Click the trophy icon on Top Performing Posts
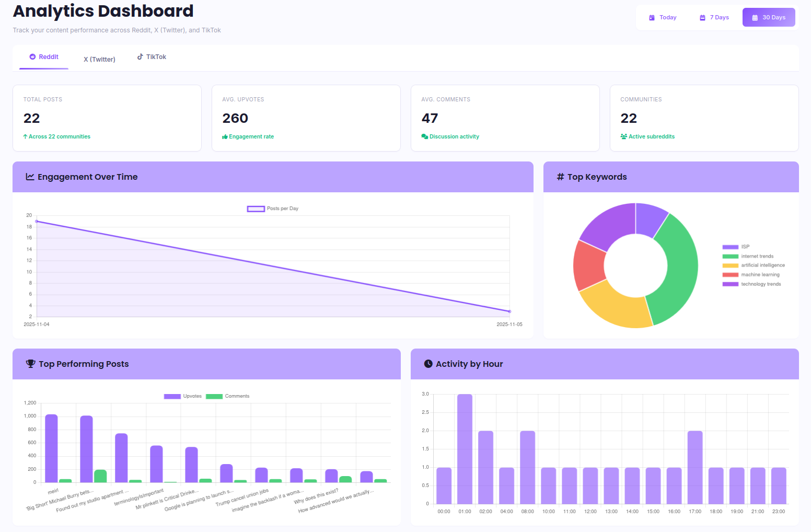 coord(30,364)
